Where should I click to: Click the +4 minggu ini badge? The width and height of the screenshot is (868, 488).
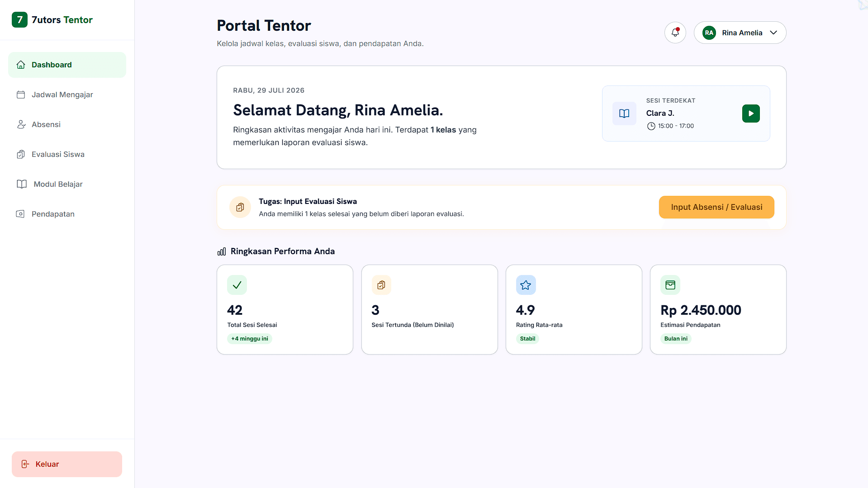tap(250, 339)
